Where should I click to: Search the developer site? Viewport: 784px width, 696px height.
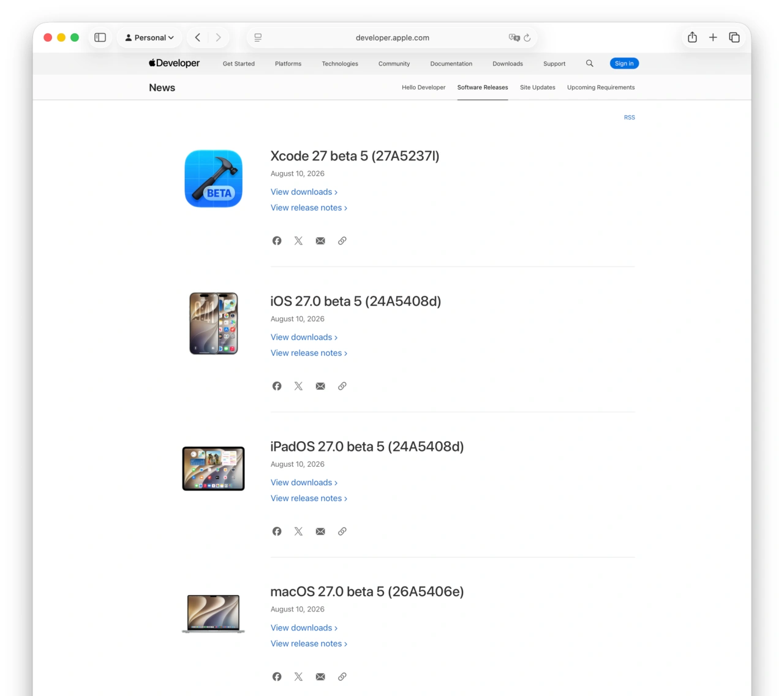589,63
